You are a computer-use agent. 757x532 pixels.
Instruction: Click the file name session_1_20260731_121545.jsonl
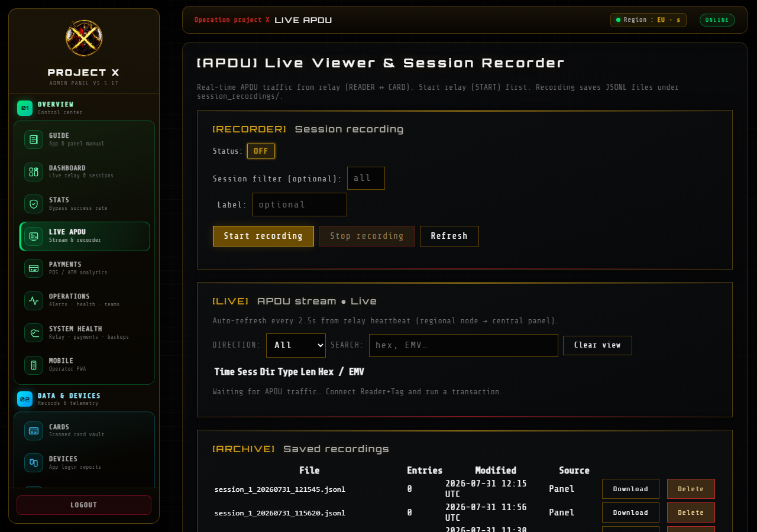pos(280,489)
